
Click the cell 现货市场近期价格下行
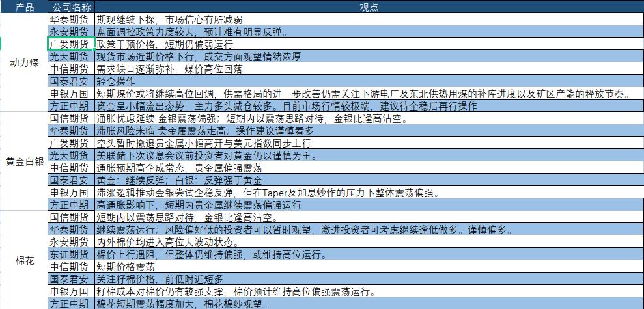point(369,56)
